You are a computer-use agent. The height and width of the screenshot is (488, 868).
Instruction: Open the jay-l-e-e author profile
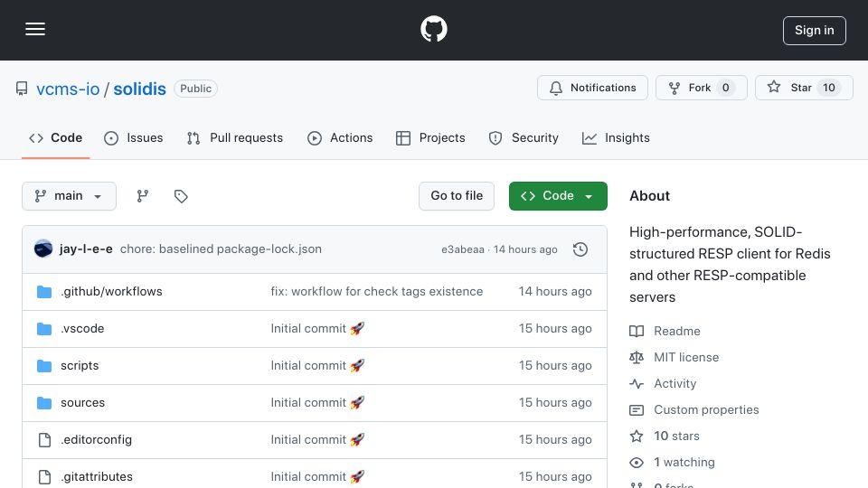[x=86, y=249]
